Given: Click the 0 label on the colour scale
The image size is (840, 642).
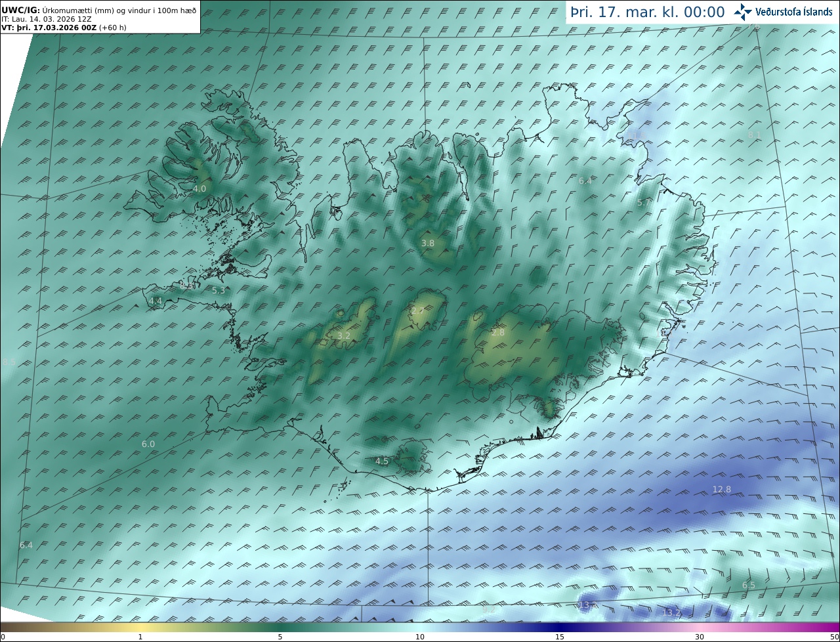Looking at the screenshot, I should 3,637.
